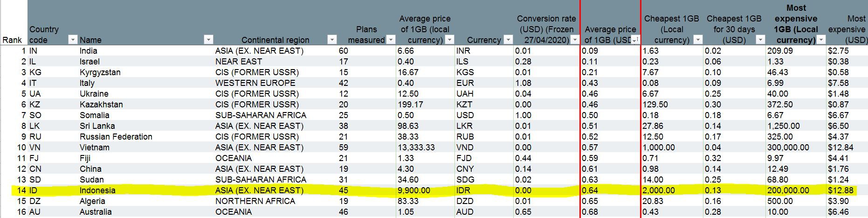The image size is (868, 218).
Task: Click Vietnam's 13,333.33 average price cell
Action: (416, 148)
